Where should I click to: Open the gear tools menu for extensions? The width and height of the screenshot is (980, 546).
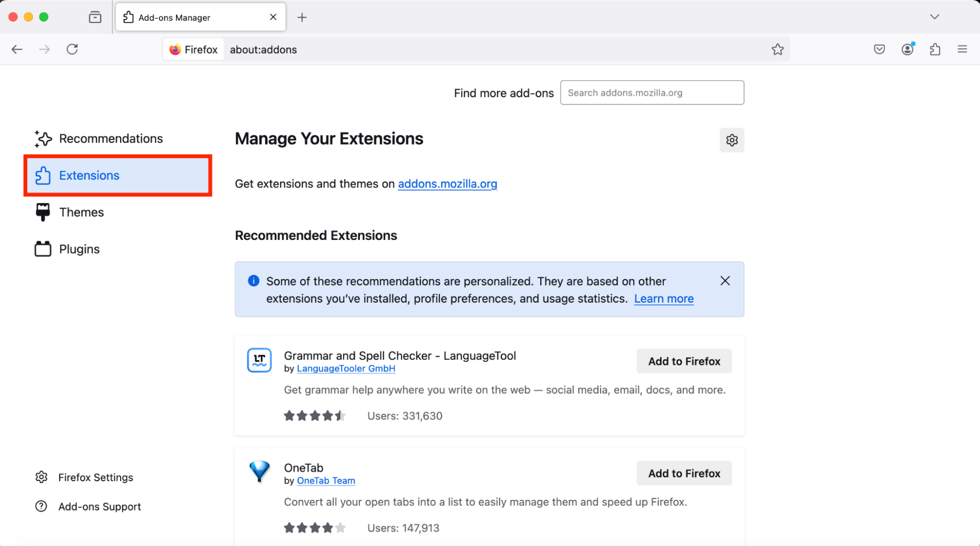tap(732, 140)
